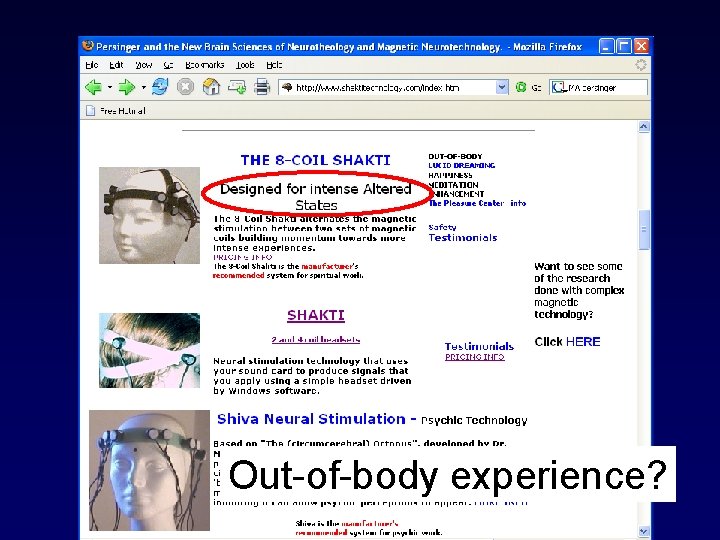Screen dimensions: 720x540
Task: Click the Shakti headband hair photo
Action: 149,350
